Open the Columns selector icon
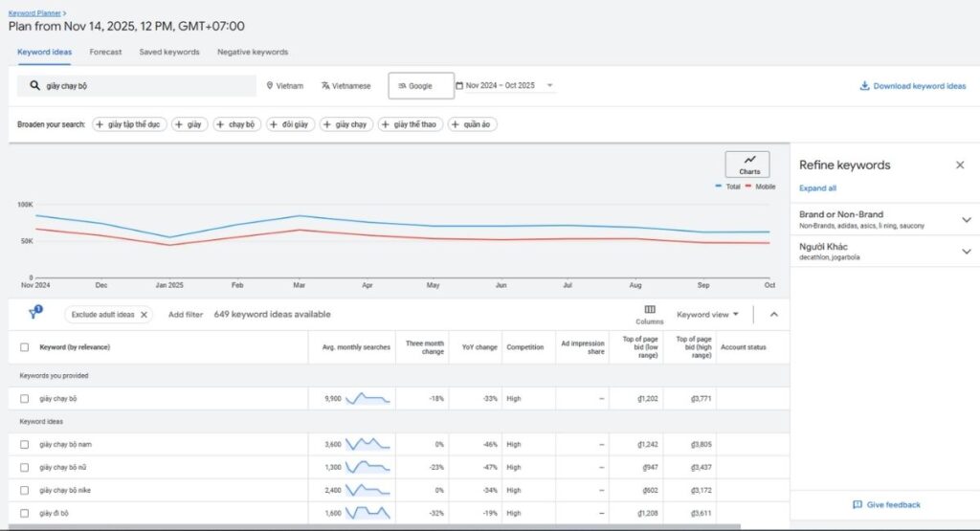980x531 pixels. click(650, 309)
